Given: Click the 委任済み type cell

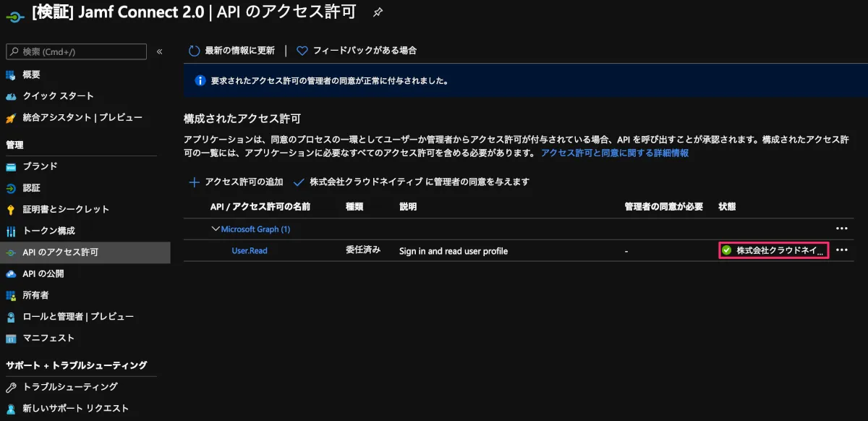Looking at the screenshot, I should click(x=363, y=250).
